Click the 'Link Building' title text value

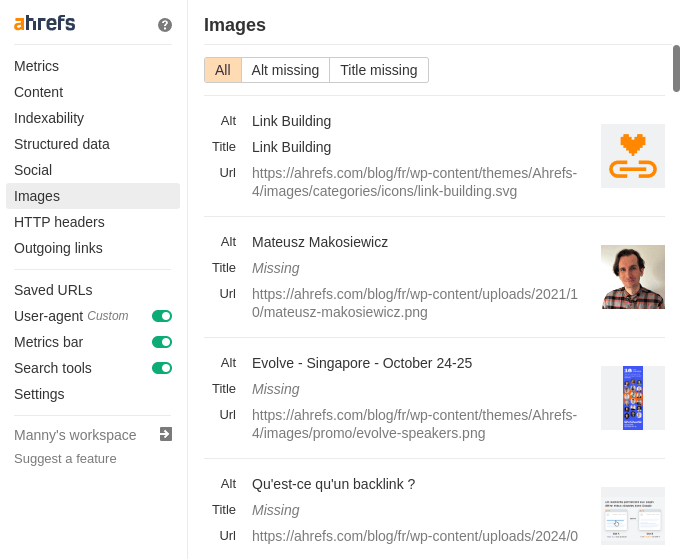291,147
